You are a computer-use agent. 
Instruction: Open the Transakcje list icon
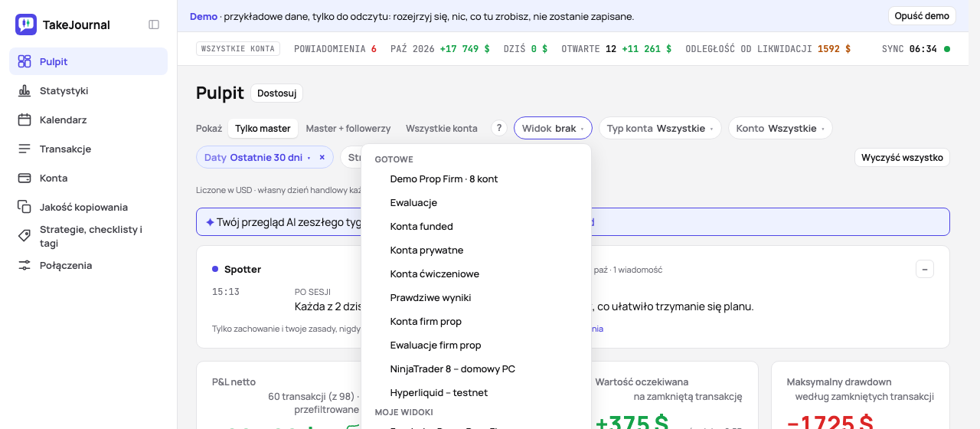[24, 149]
